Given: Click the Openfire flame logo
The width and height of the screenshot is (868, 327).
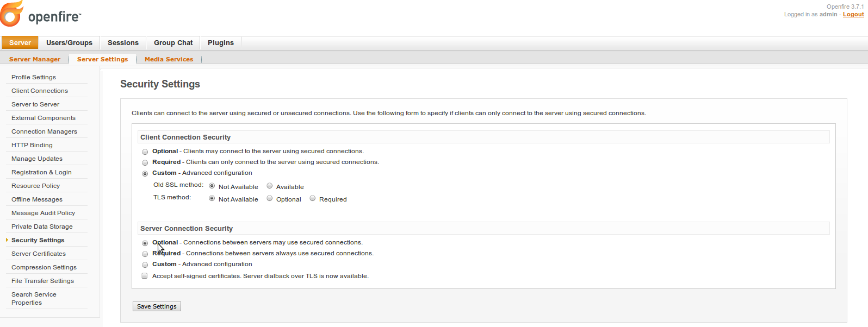Looking at the screenshot, I should click(x=12, y=14).
